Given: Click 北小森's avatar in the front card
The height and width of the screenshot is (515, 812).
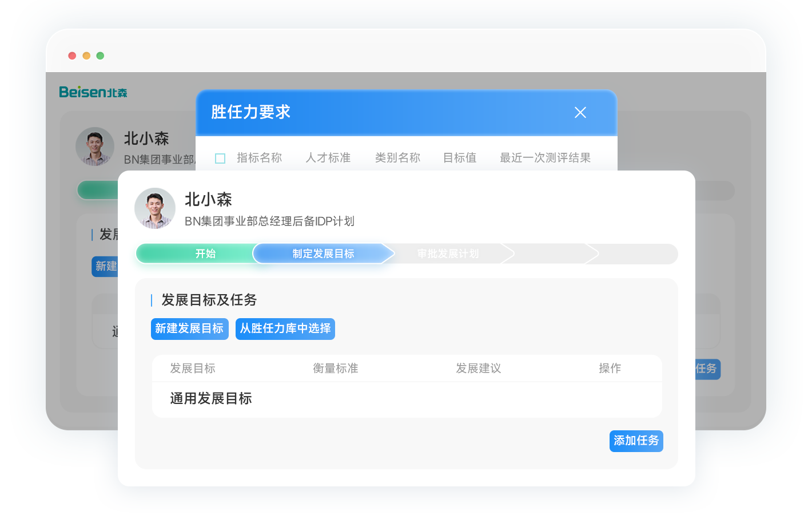Looking at the screenshot, I should point(155,208).
